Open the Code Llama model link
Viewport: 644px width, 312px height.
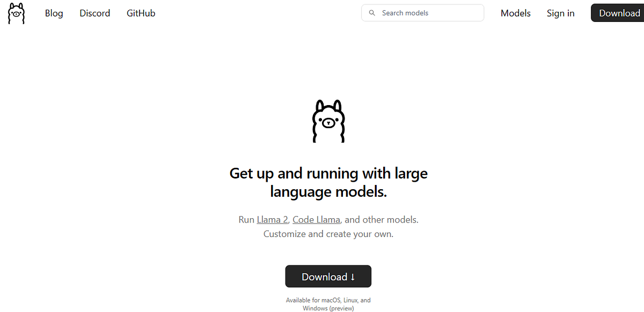click(316, 219)
